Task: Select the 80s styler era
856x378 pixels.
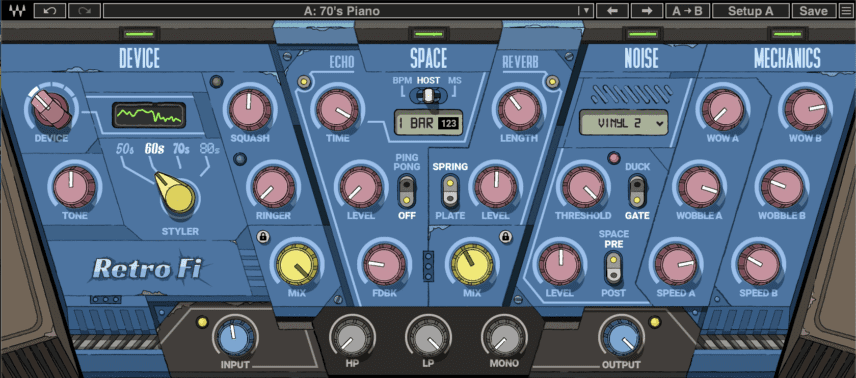Action: click(210, 149)
